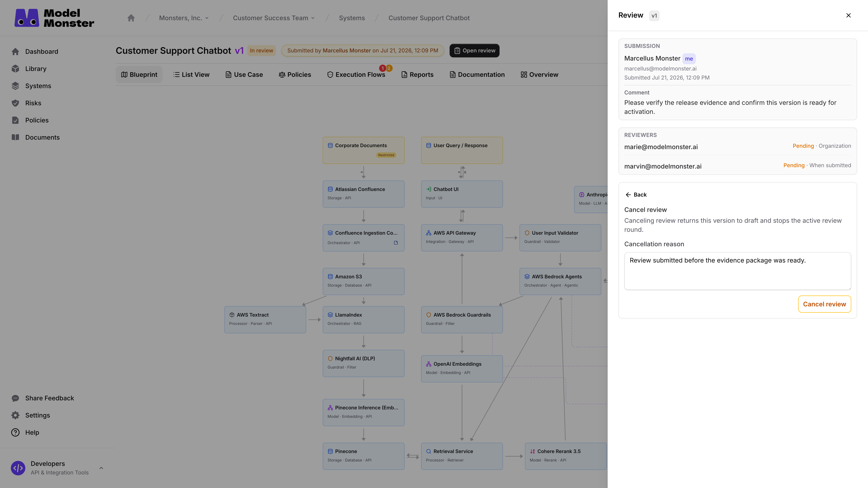This screenshot has height=488, width=868.
Task: Click the Customer Support Chatbot breadcrumb
Action: point(429,18)
